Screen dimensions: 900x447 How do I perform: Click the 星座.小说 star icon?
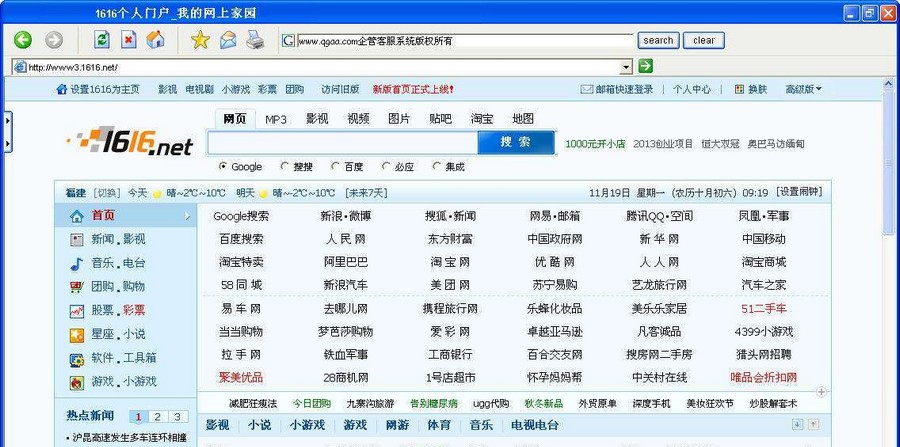tap(76, 335)
